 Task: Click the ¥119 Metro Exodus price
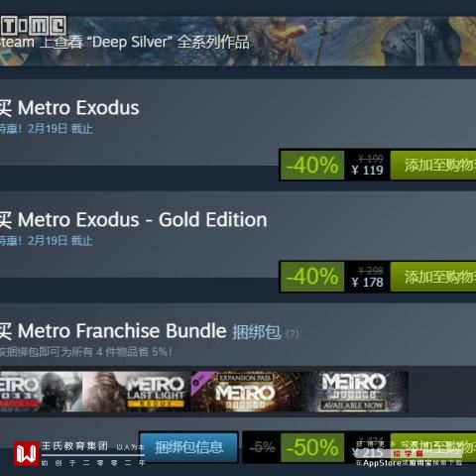(x=367, y=171)
